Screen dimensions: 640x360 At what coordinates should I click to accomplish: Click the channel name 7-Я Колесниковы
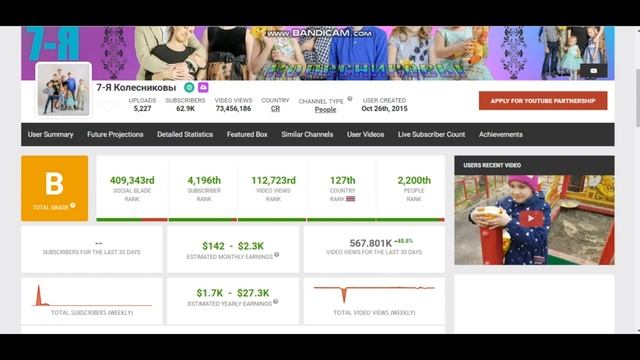pyautogui.click(x=136, y=87)
